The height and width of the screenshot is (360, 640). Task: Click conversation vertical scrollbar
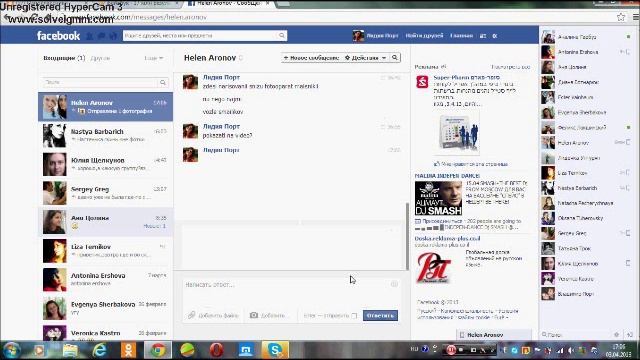[407, 236]
